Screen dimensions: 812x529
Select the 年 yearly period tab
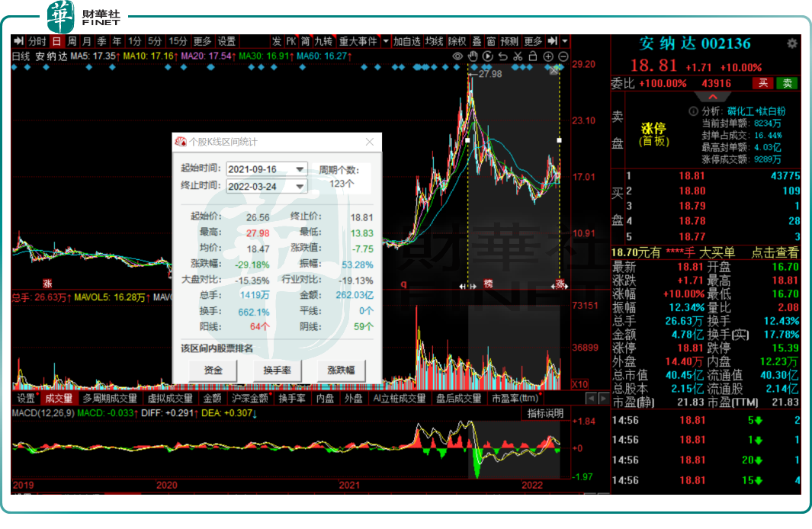[x=117, y=41]
